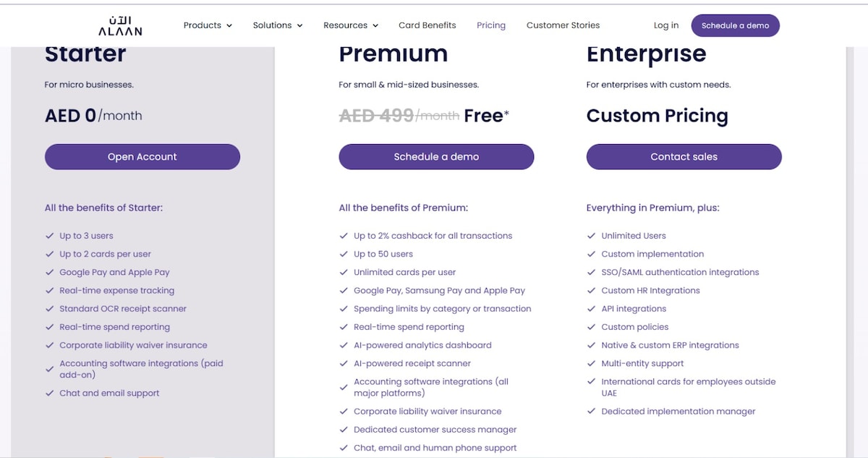868x458 pixels.
Task: Click the Log in link
Action: 666,25
